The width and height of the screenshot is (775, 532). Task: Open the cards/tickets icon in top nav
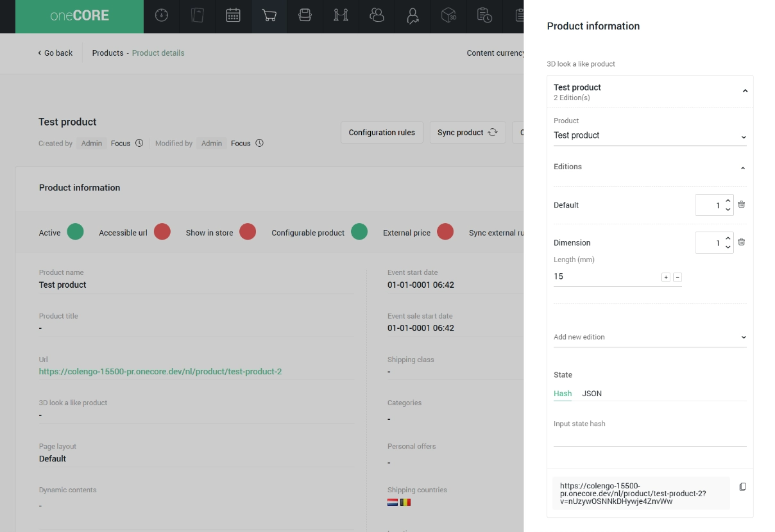click(198, 16)
